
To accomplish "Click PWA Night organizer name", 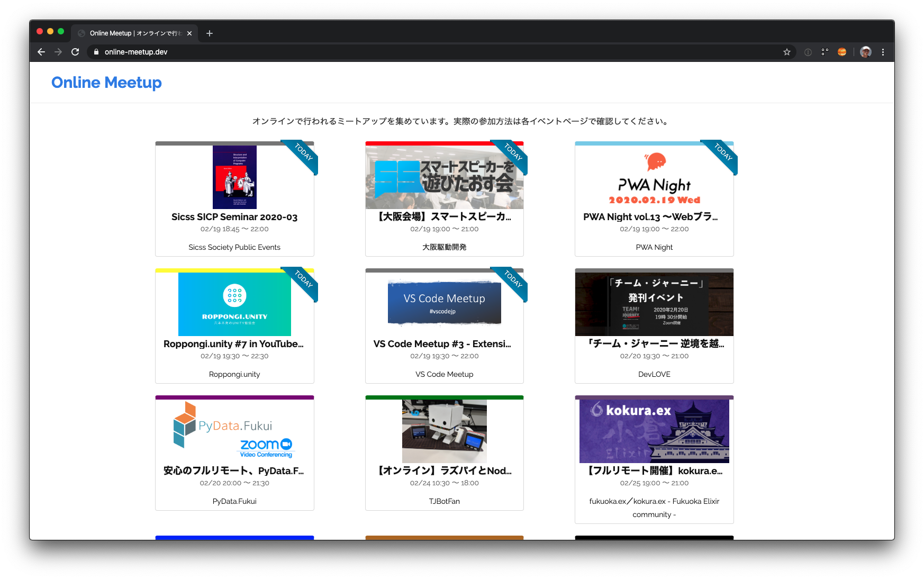I will coord(654,247).
